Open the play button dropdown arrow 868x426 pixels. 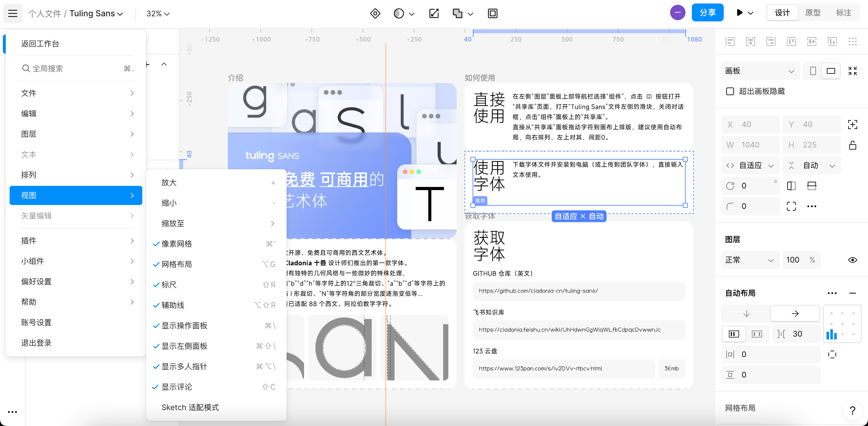pyautogui.click(x=751, y=13)
